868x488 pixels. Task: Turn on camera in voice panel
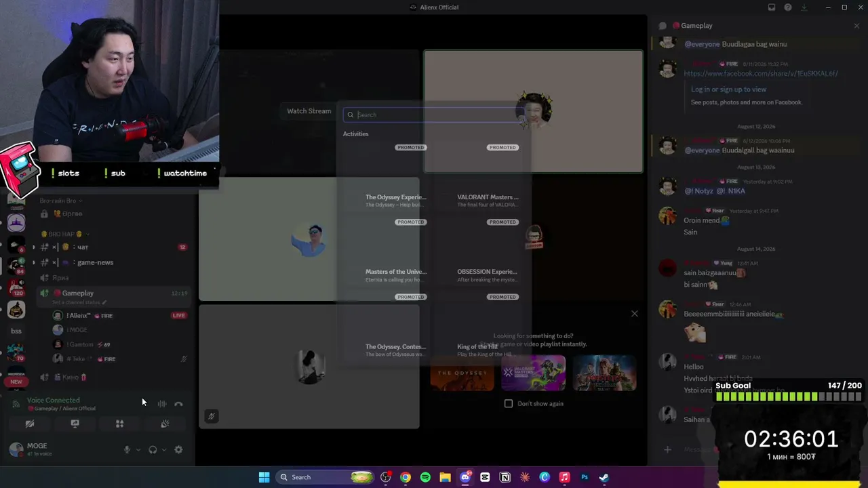coord(30,424)
